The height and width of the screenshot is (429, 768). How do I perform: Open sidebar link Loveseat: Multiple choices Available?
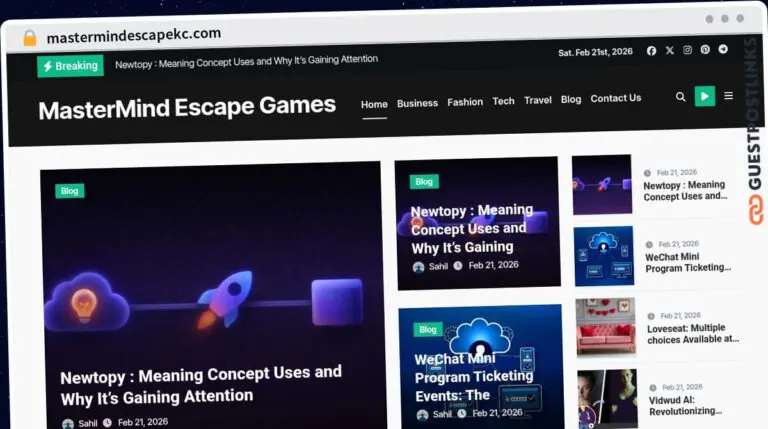693,334
